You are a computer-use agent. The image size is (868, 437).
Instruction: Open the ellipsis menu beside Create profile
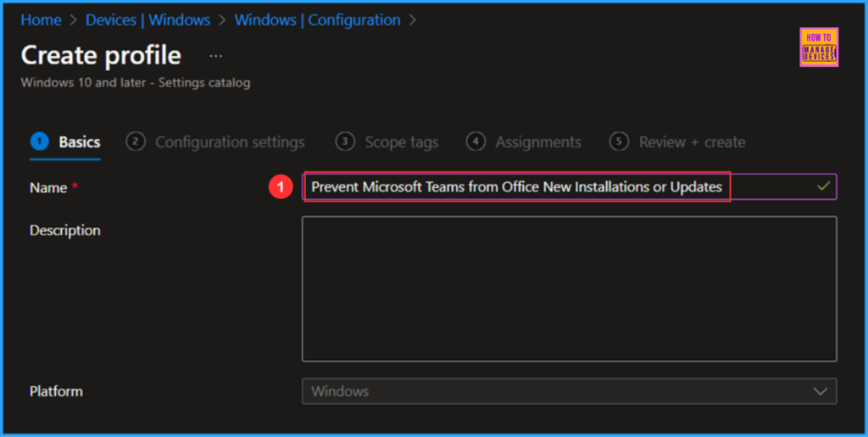coord(216,56)
